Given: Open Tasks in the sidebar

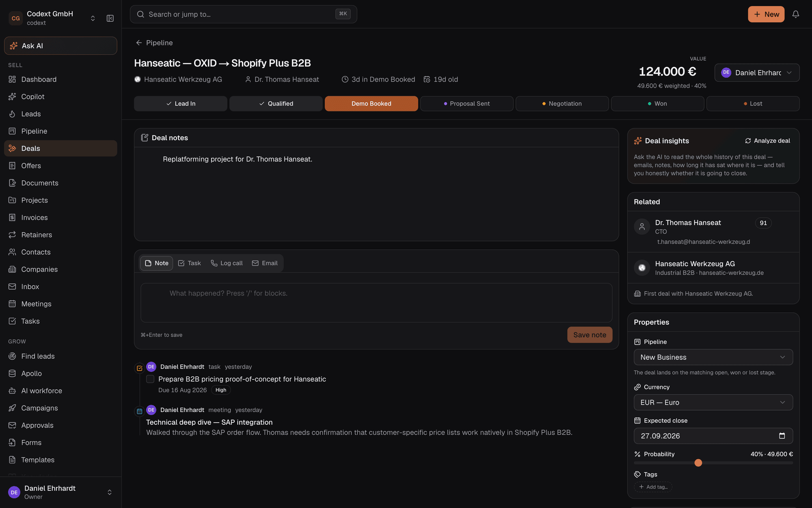Looking at the screenshot, I should [60, 321].
